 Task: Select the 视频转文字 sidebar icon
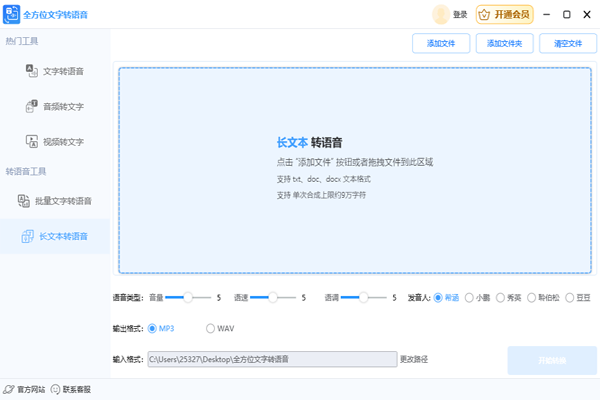click(x=31, y=141)
